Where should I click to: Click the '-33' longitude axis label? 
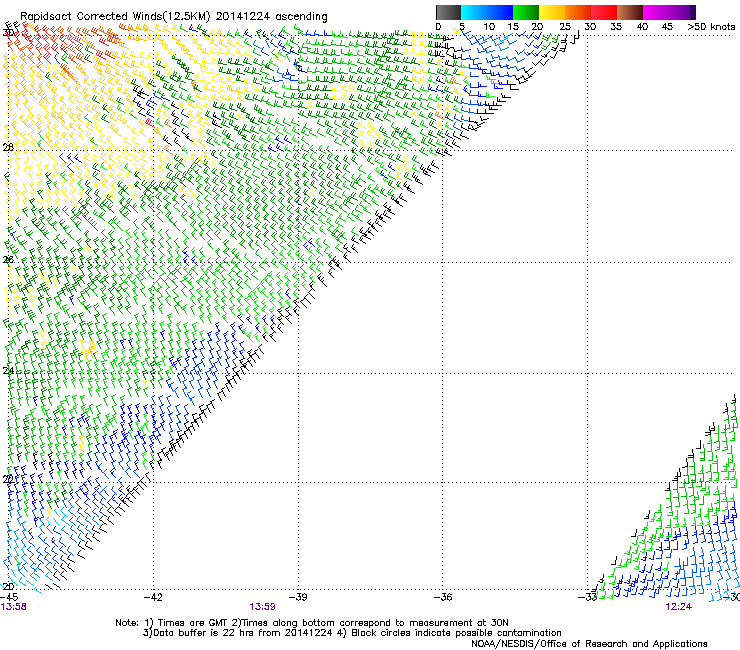coord(588,597)
